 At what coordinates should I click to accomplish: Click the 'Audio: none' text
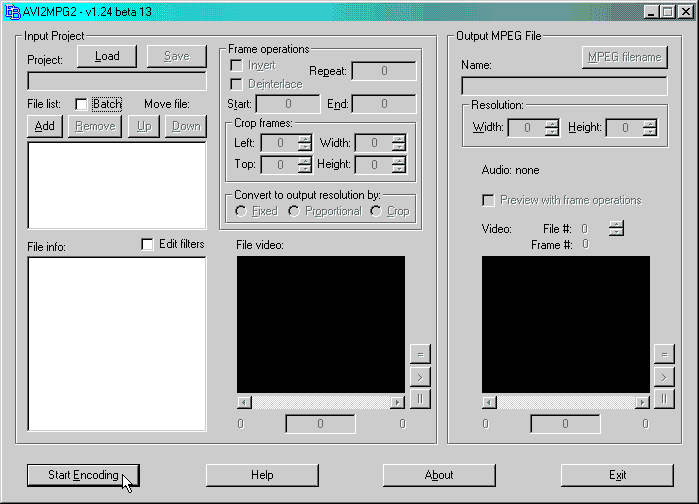coord(510,170)
